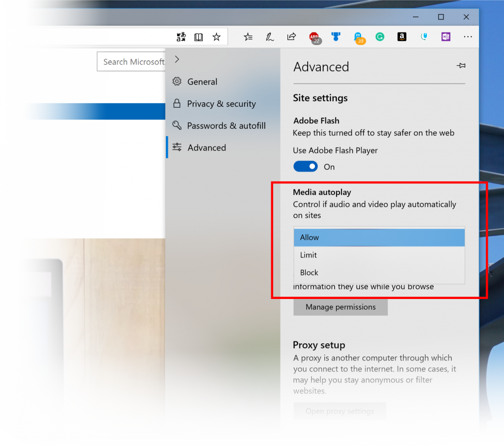Start a Web Note with the pen icon
The width and height of the screenshot is (504, 446).
270,36
